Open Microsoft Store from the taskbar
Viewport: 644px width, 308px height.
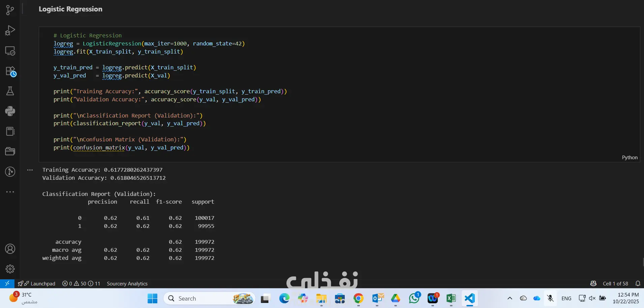coord(340,298)
